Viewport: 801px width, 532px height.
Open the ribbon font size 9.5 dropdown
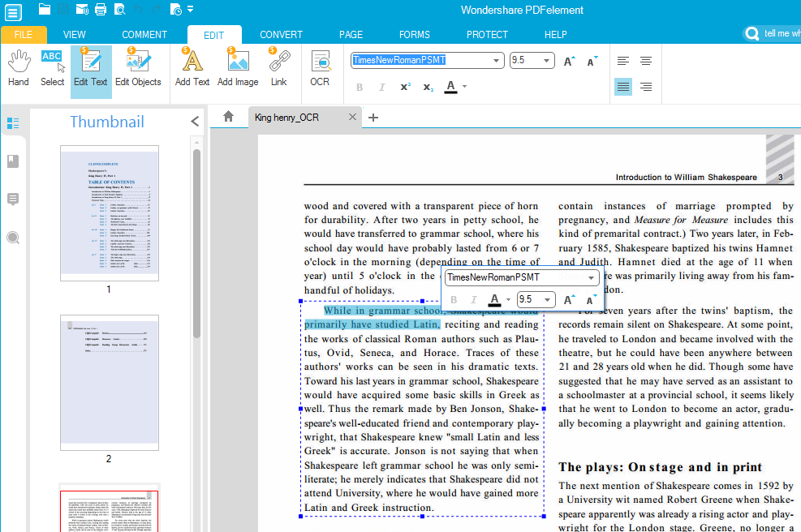(547, 61)
